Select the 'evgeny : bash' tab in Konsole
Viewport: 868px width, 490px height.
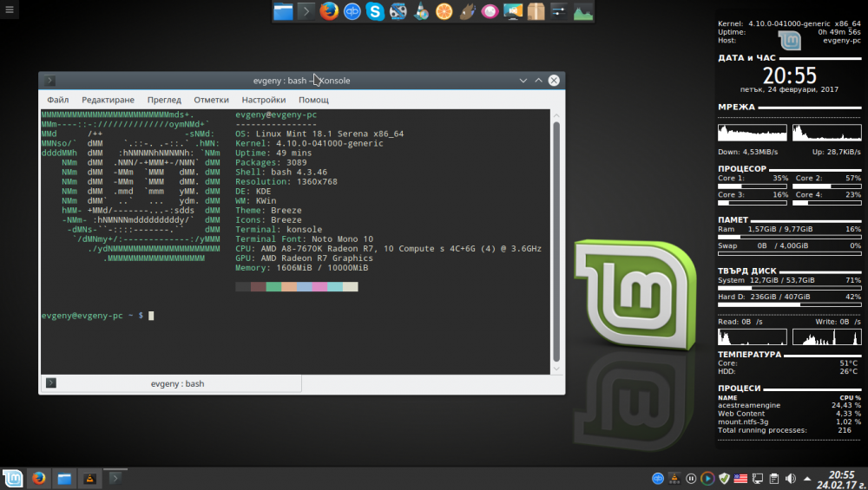171,383
